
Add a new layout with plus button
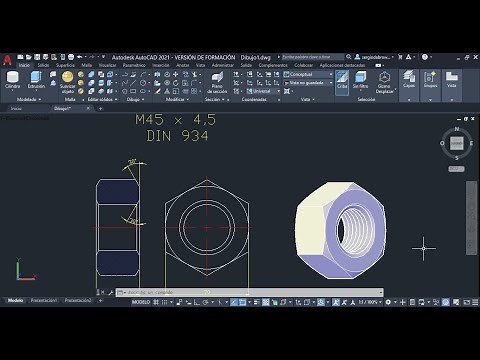100,300
